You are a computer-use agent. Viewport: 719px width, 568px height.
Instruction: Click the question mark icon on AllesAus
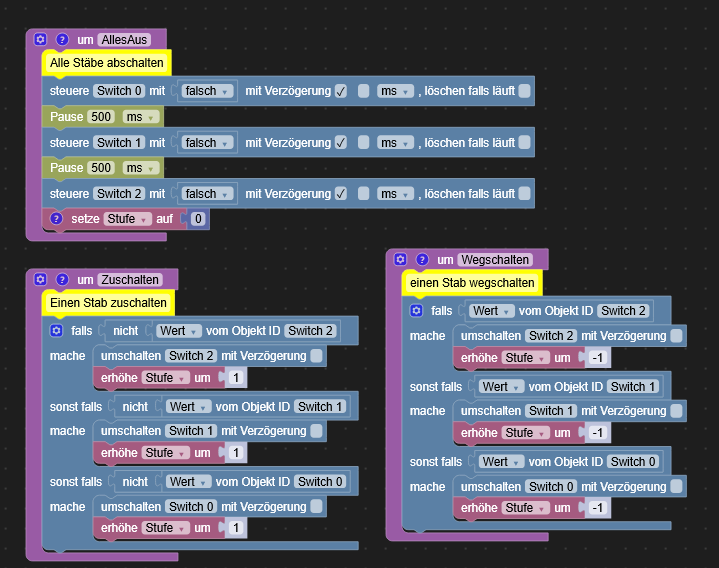[61, 40]
